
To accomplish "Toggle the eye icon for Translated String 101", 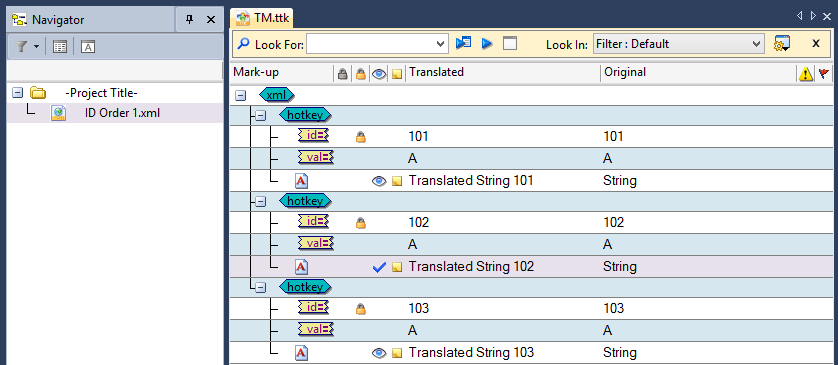I will [379, 181].
